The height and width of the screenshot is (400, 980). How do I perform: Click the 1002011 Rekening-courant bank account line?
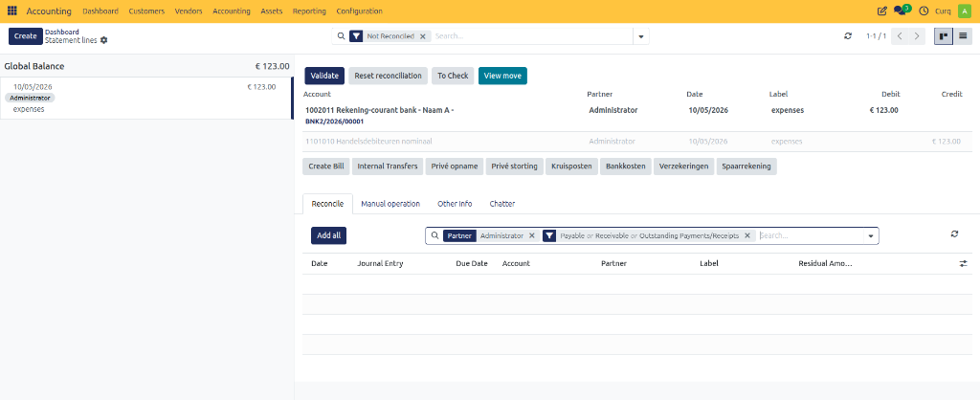pos(637,115)
